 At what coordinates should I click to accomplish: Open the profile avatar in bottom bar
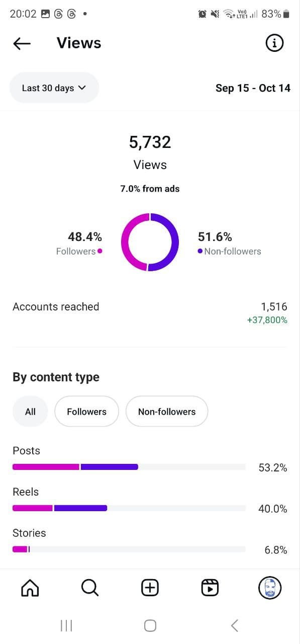pyautogui.click(x=270, y=587)
